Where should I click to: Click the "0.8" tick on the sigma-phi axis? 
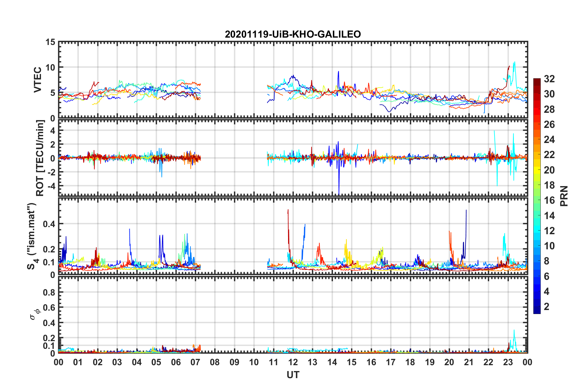coord(49,292)
